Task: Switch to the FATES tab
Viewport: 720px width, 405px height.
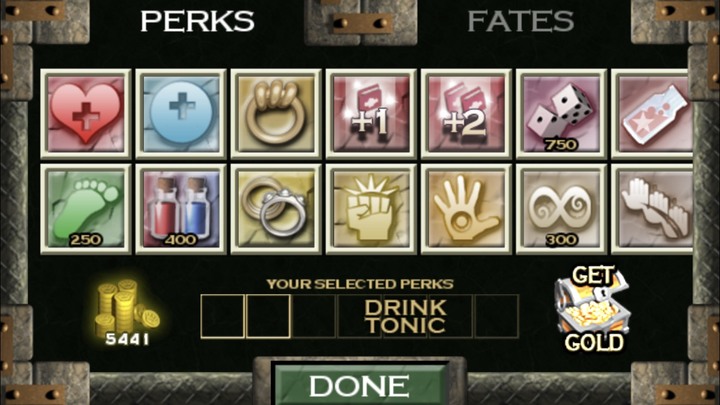Action: tap(521, 21)
